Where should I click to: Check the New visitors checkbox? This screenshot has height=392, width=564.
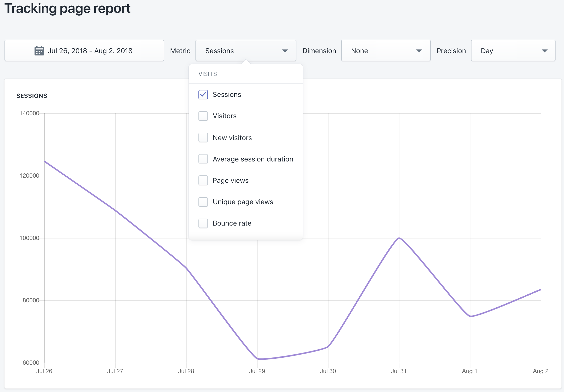203,137
